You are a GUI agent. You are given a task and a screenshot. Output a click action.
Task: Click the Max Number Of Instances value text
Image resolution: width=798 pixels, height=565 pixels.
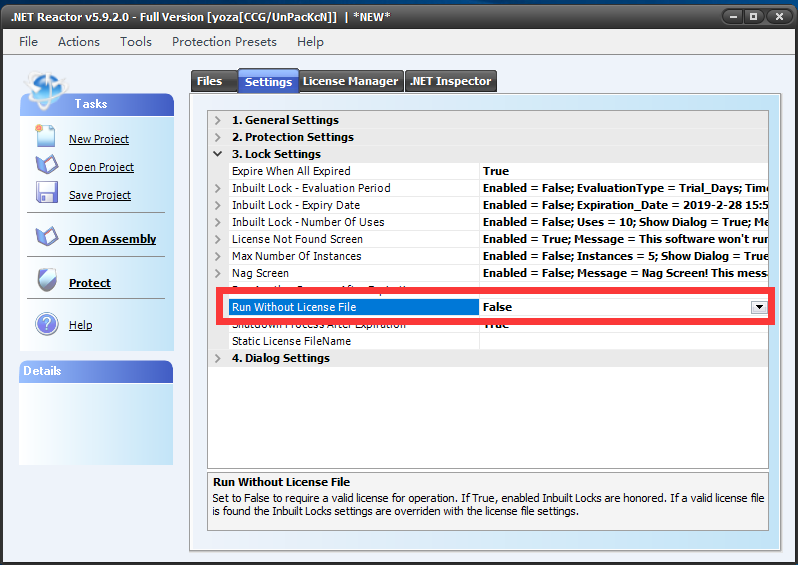[x=625, y=257]
